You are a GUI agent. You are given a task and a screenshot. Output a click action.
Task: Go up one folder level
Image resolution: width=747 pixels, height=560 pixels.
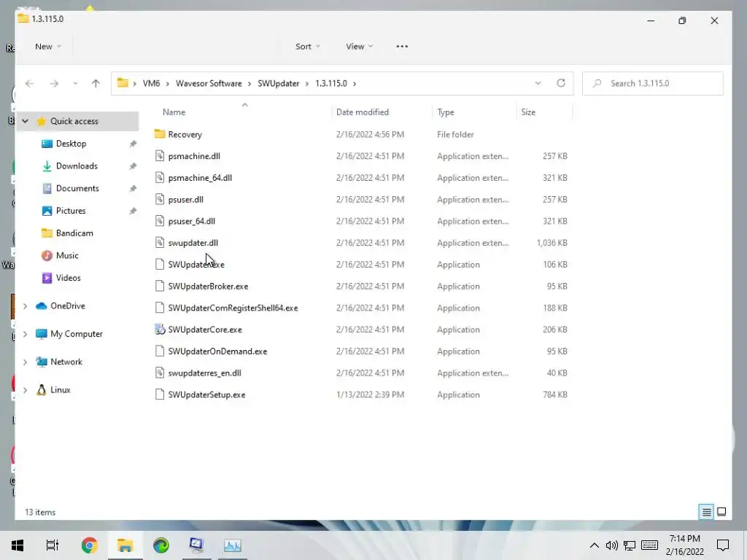coord(96,83)
